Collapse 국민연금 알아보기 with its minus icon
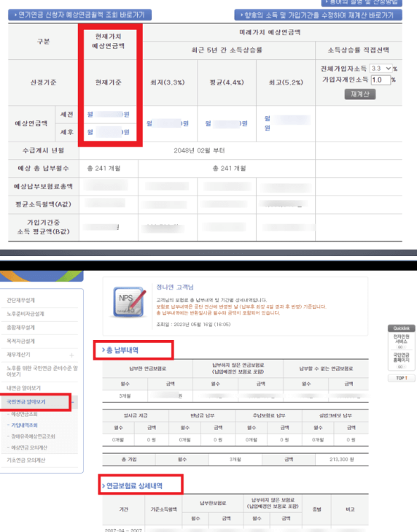 point(73,402)
